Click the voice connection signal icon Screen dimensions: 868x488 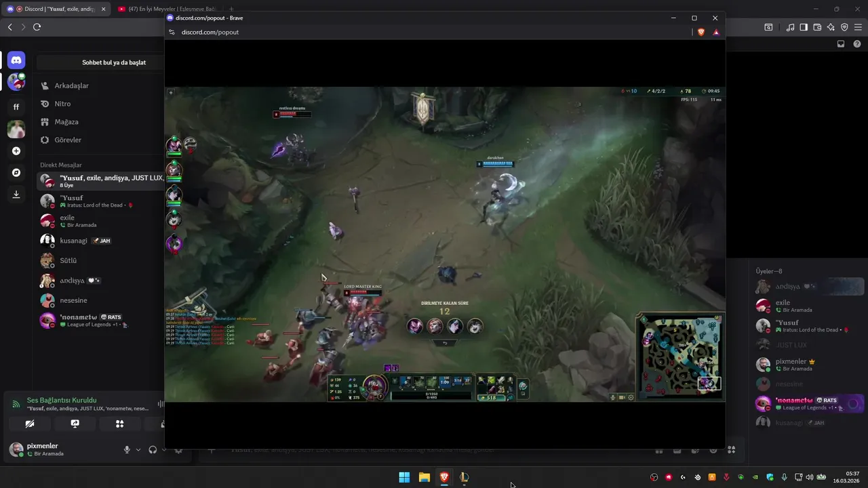pyautogui.click(x=16, y=404)
